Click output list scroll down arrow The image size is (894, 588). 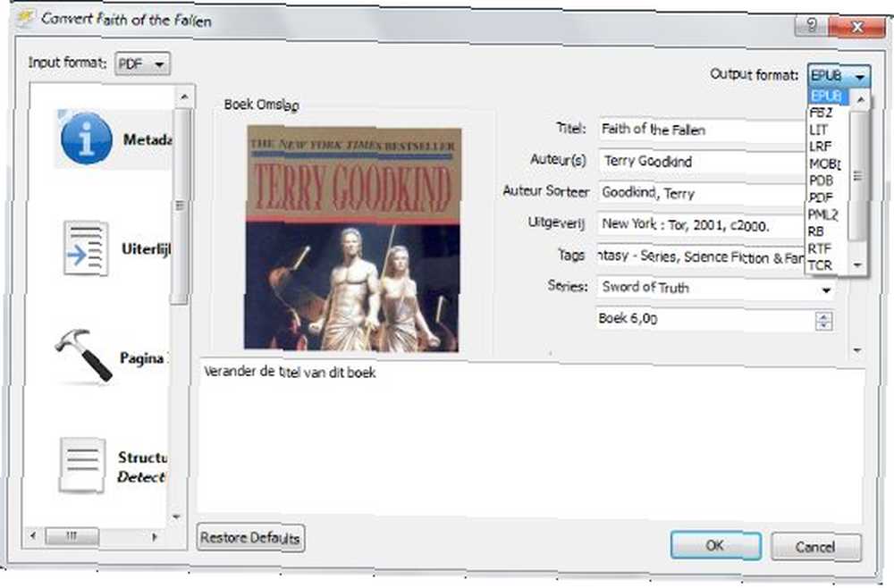pyautogui.click(x=857, y=265)
